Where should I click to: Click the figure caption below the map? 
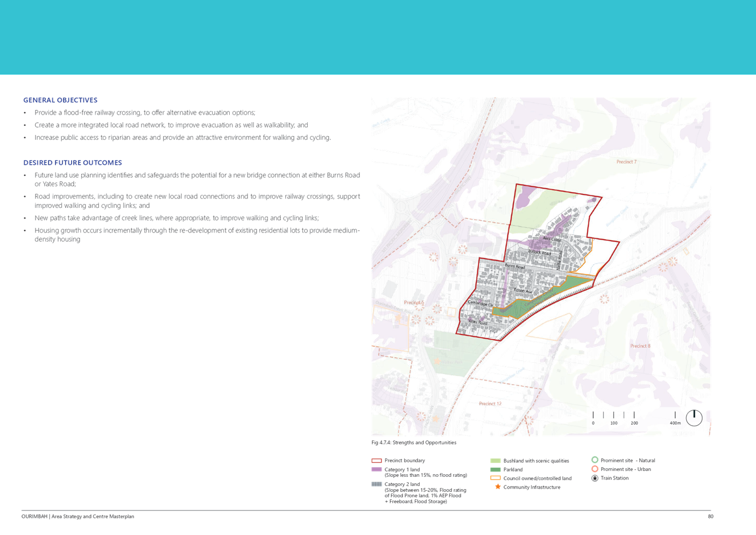click(x=414, y=442)
